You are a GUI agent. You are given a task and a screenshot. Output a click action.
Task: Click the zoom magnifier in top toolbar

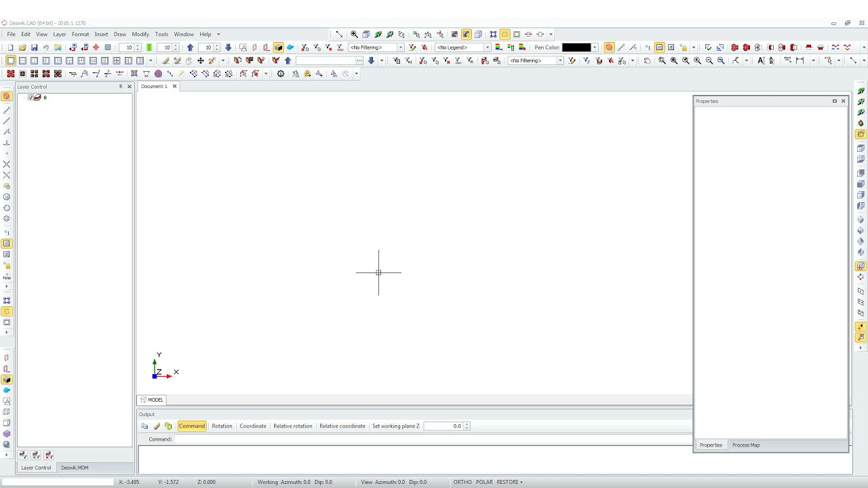click(x=354, y=34)
